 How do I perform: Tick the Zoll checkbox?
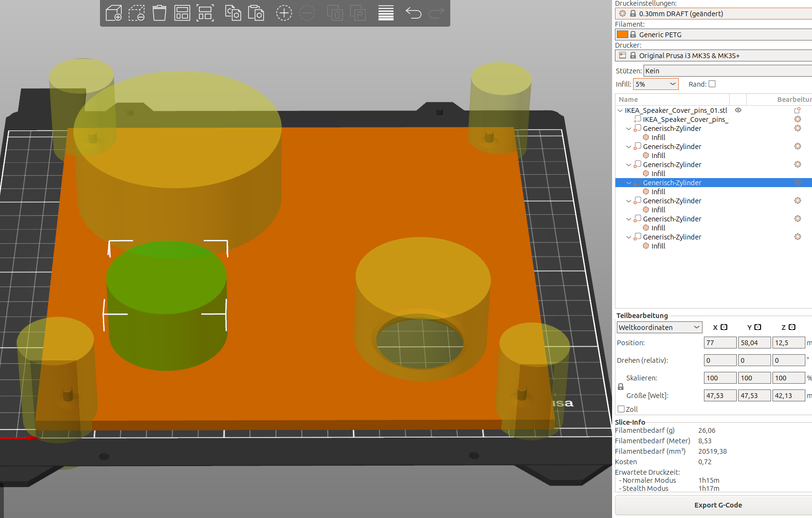[621, 409]
